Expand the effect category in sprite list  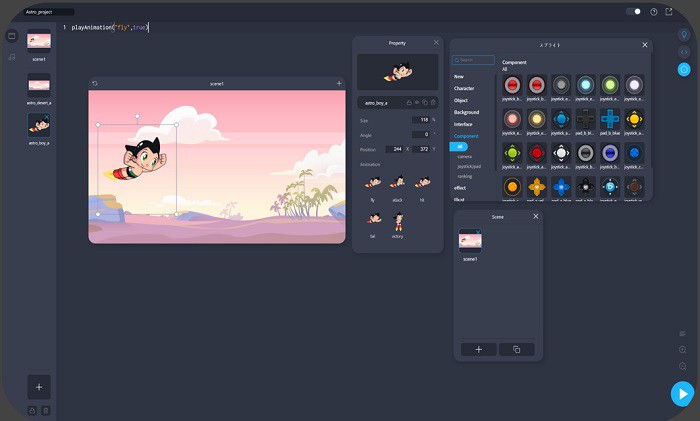[460, 188]
